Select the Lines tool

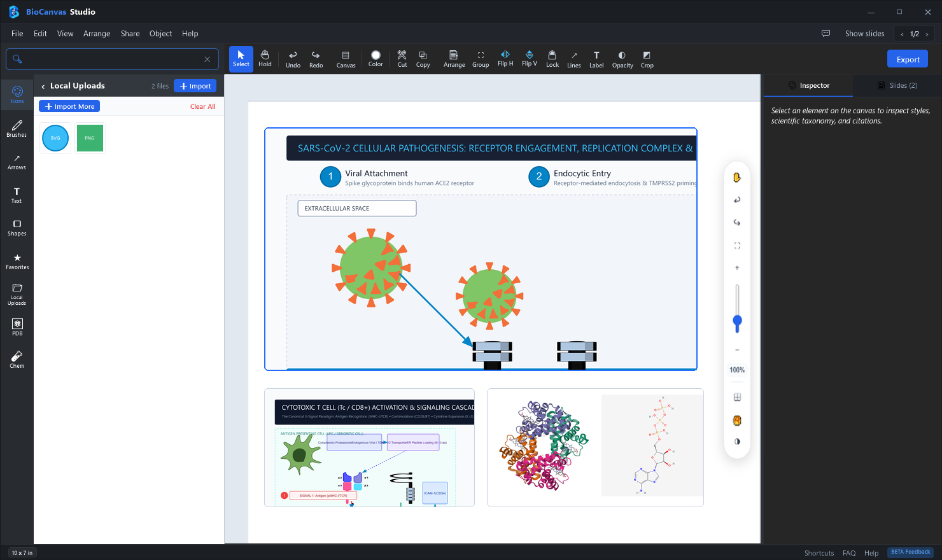(574, 59)
